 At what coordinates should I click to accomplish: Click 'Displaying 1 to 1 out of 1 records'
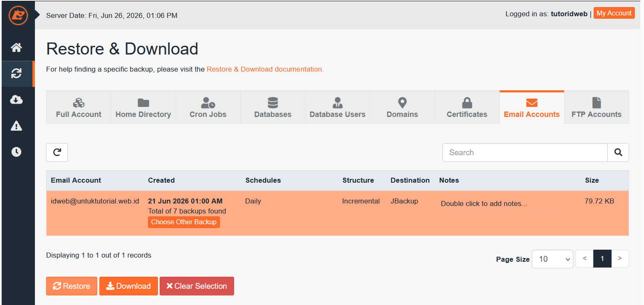tap(99, 255)
